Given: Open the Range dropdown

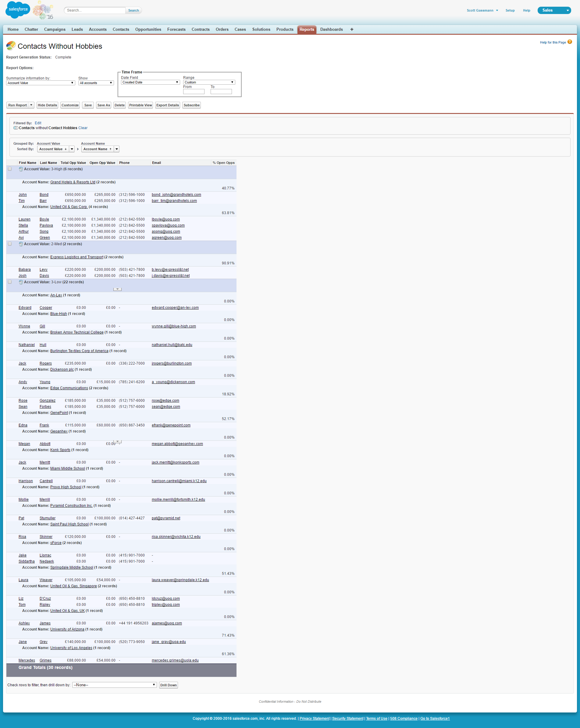Looking at the screenshot, I should 209,82.
